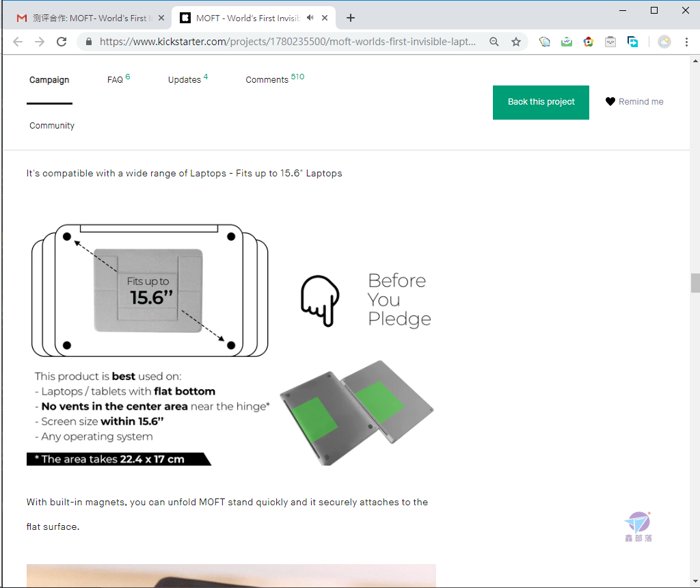View site security lock information
700x588 pixels.
tap(89, 42)
